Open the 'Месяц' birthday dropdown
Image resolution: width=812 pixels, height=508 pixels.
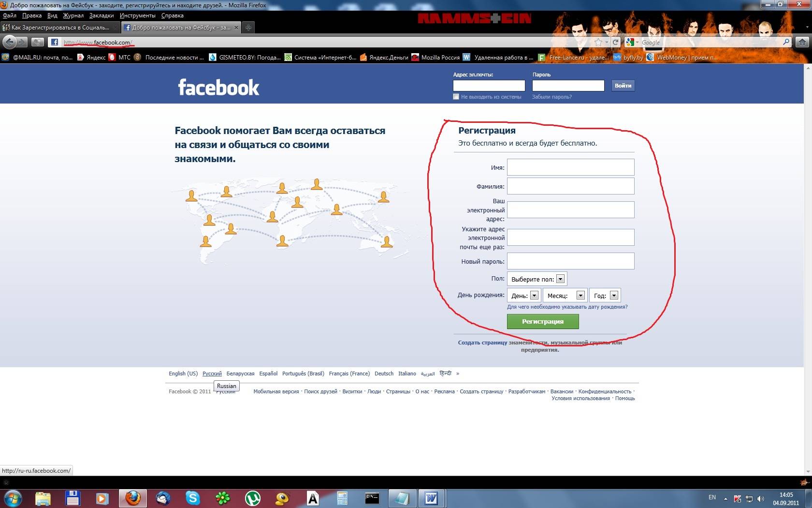click(x=565, y=296)
